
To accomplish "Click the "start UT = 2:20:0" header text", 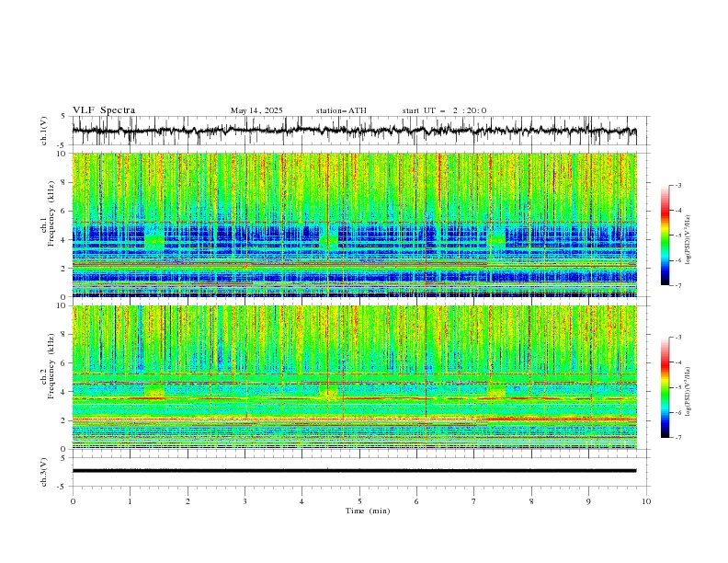I will pos(444,110).
